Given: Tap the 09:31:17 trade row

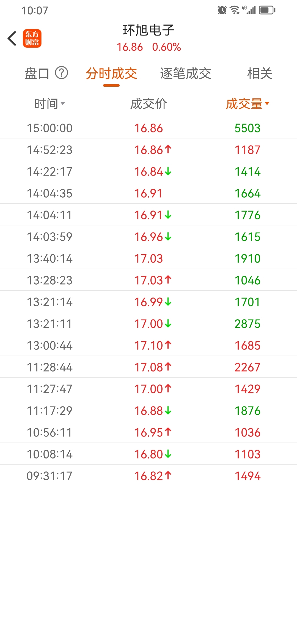Looking at the screenshot, I should tap(148, 476).
